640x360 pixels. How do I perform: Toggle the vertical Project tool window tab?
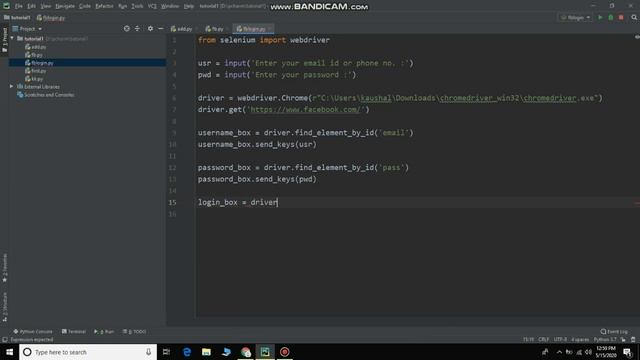pyautogui.click(x=4, y=40)
